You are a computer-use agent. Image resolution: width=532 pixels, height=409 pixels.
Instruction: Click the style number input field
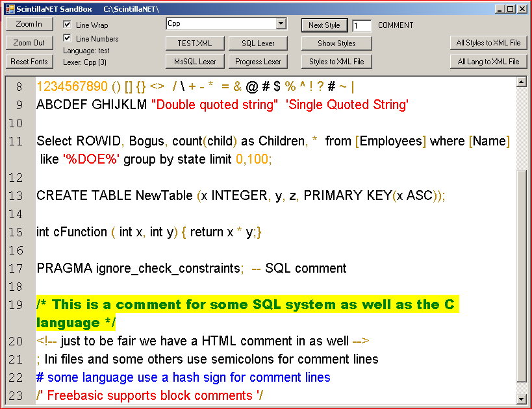pyautogui.click(x=362, y=25)
